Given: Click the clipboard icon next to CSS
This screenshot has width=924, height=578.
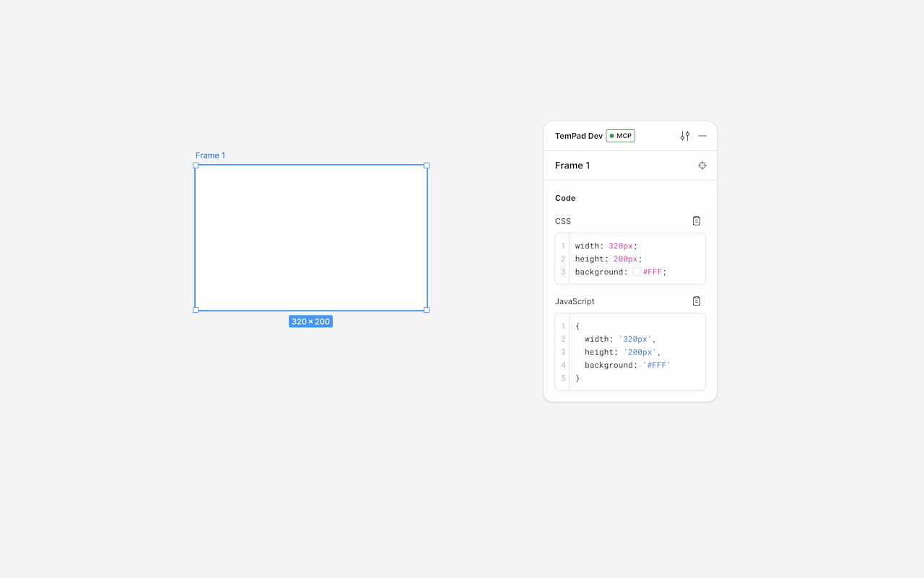Looking at the screenshot, I should pos(696,220).
